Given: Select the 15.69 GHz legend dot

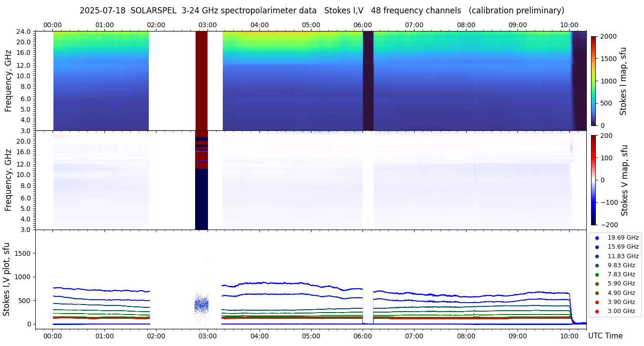Looking at the screenshot, I should coord(597,247).
